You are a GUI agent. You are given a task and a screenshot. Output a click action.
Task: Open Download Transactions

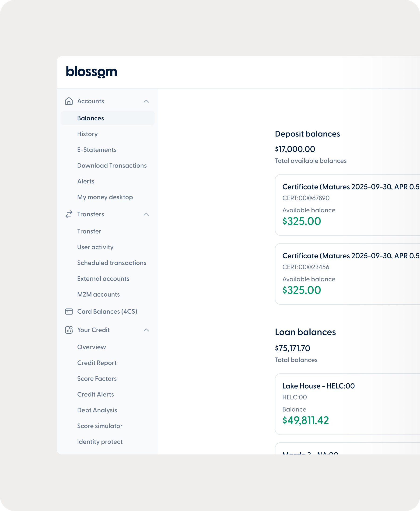tap(112, 165)
